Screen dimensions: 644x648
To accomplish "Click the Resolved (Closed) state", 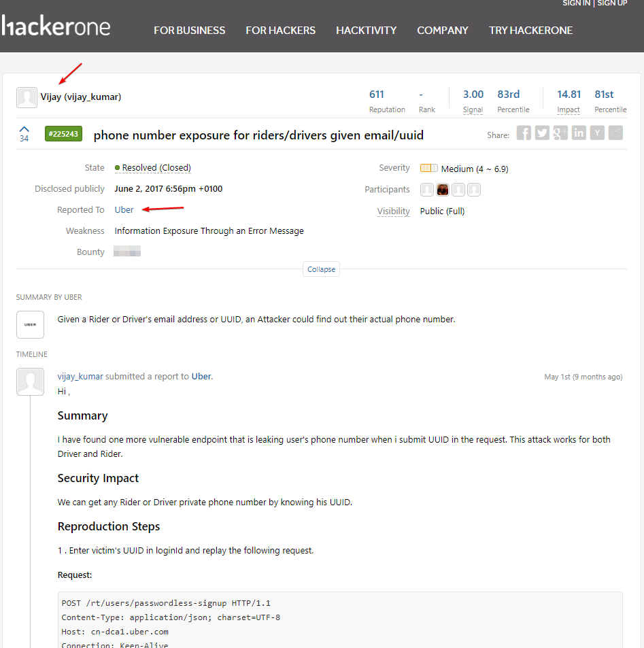I will [153, 168].
